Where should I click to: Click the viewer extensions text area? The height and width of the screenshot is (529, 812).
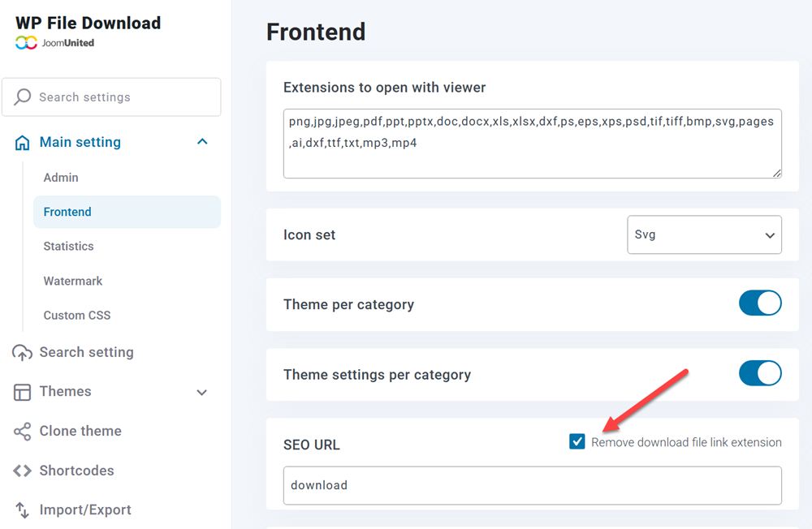(532, 144)
